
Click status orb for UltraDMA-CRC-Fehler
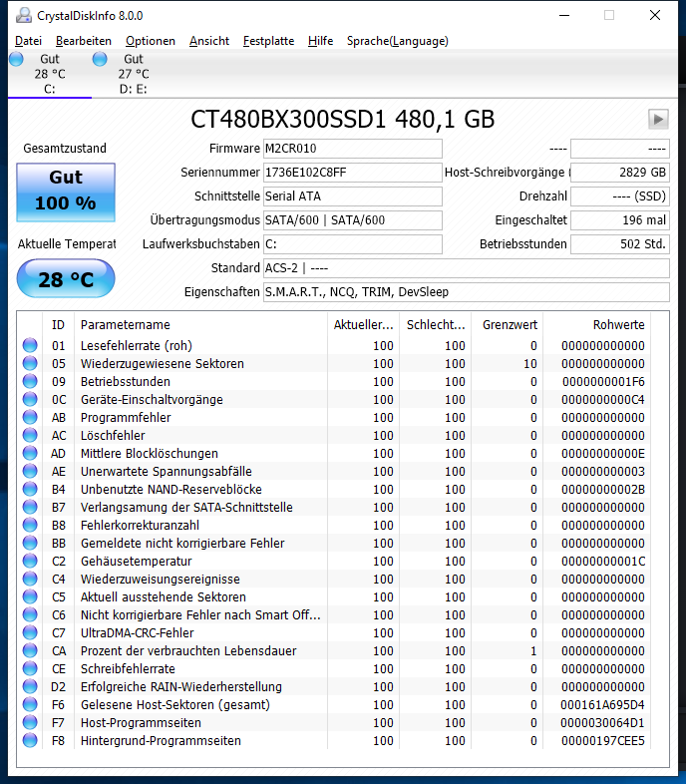click(30, 633)
